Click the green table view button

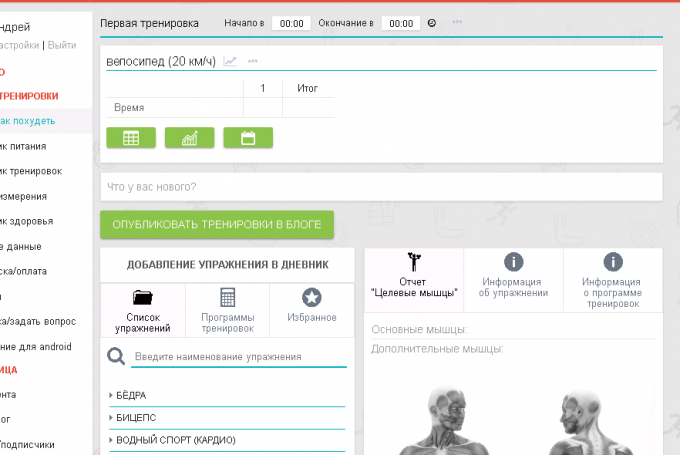pyautogui.click(x=130, y=138)
